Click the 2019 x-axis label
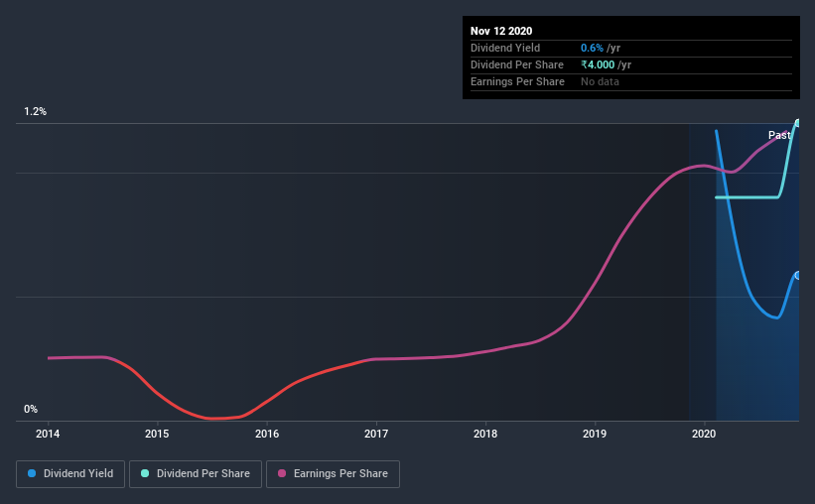Viewport: 815px width, 504px height. pyautogui.click(x=595, y=434)
